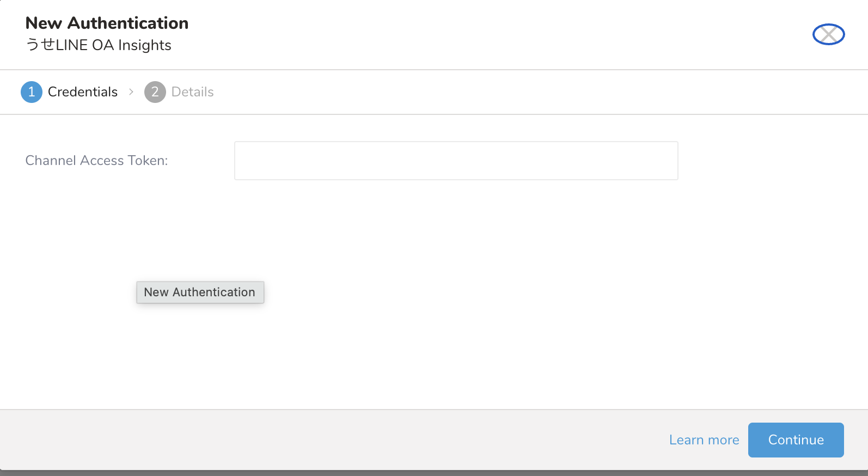The height and width of the screenshot is (476, 868).
Task: Switch to the Details step label
Action: [192, 92]
